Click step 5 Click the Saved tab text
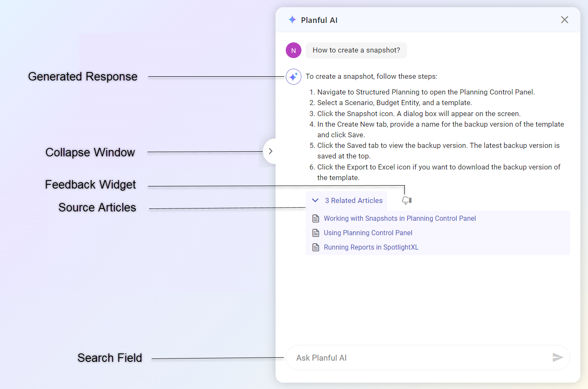 click(x=439, y=150)
